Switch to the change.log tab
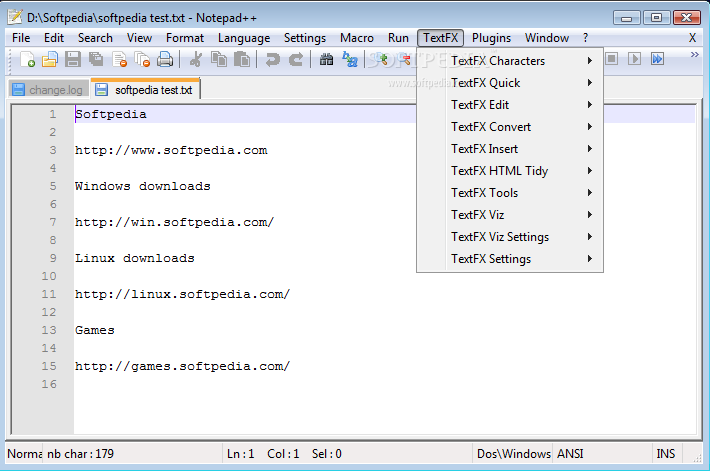This screenshot has height=472, width=710. (48, 90)
